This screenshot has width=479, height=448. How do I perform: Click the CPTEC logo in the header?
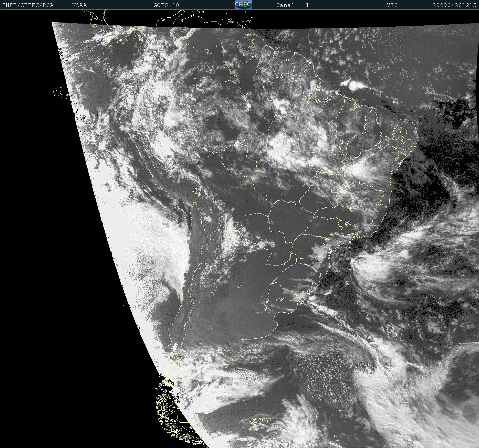tap(243, 5)
